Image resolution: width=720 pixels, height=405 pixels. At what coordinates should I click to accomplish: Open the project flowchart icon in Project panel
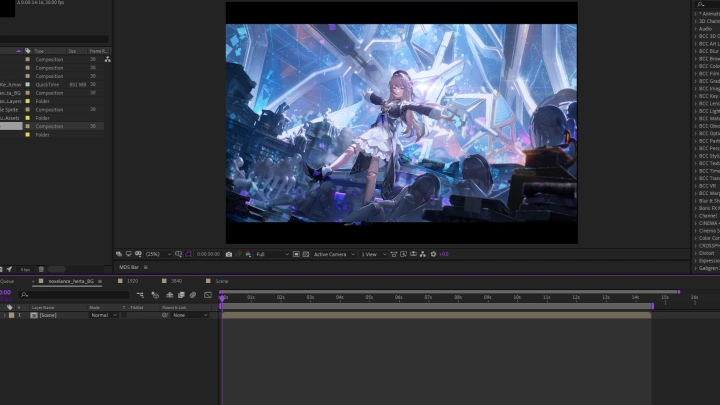pos(107,60)
